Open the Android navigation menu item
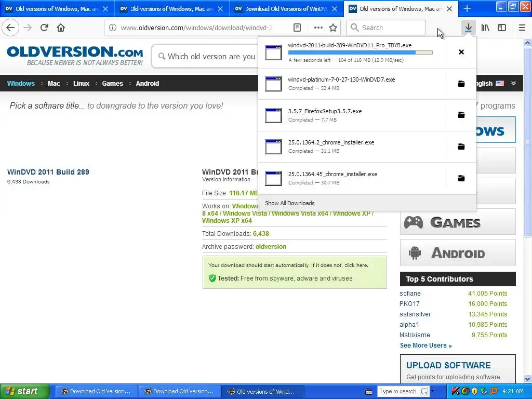This screenshot has height=399, width=532. coord(147,84)
